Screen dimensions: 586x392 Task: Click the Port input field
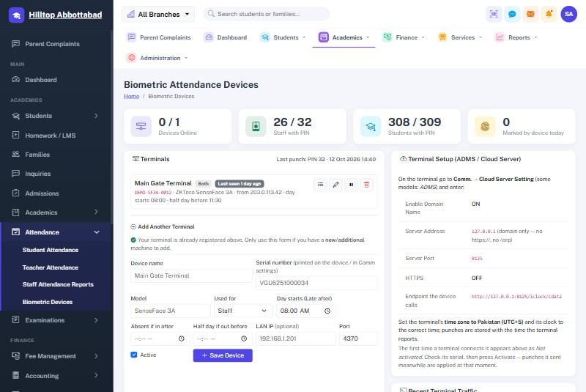358,339
